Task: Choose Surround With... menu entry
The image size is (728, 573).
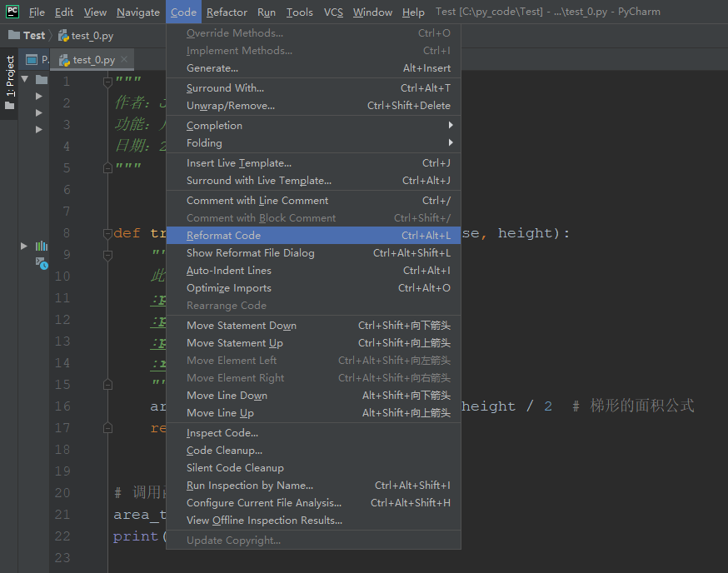Action: tap(313, 88)
